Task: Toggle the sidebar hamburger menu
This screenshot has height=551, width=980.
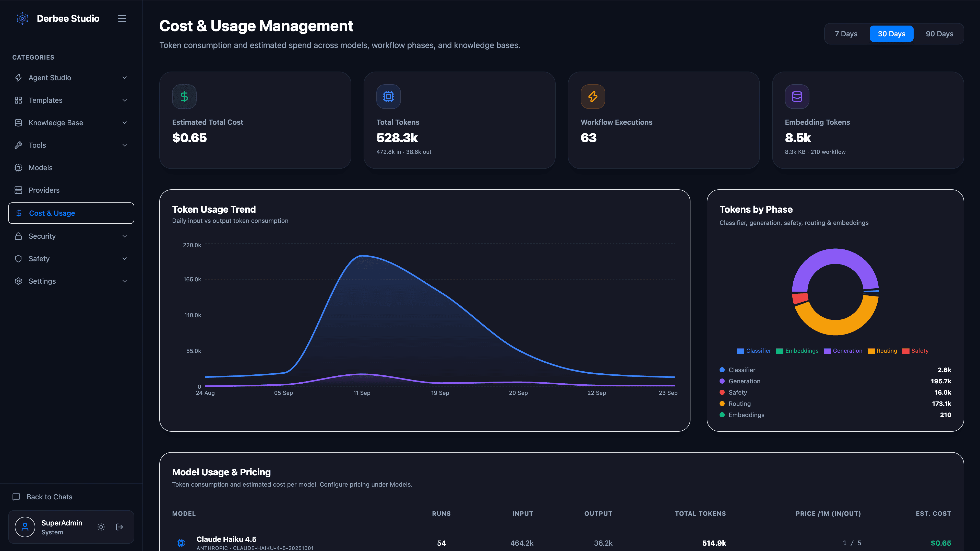Action: pyautogui.click(x=122, y=18)
